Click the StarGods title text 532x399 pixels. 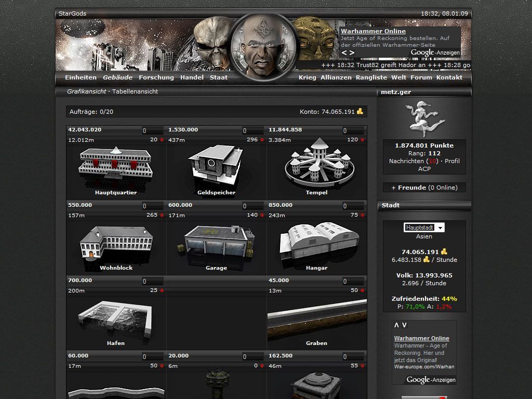point(72,14)
